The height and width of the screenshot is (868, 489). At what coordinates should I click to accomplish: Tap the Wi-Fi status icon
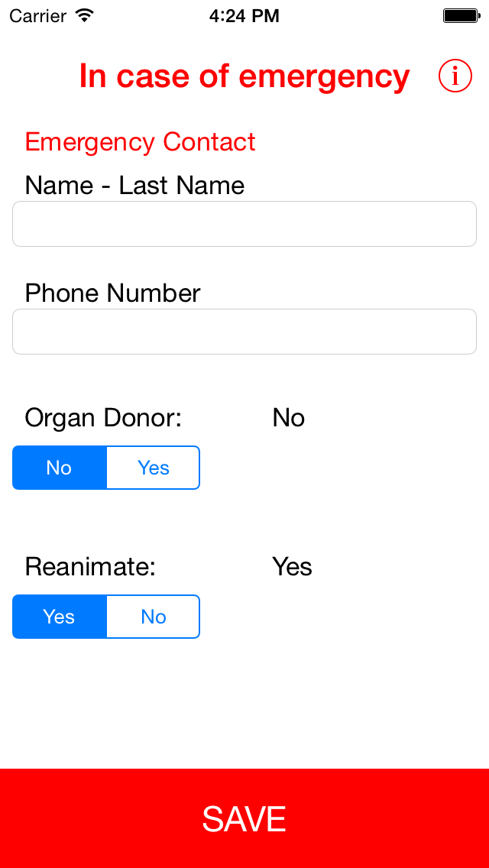click(85, 15)
